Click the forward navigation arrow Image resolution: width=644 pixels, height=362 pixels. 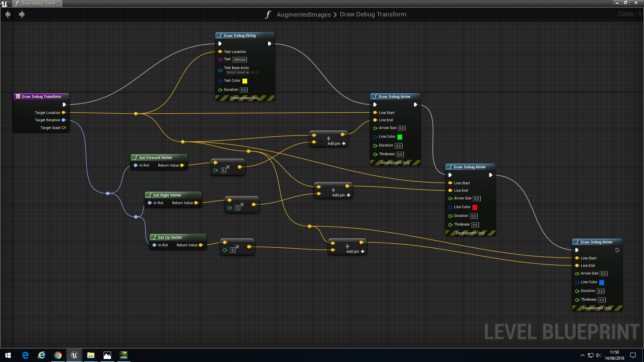[22, 14]
